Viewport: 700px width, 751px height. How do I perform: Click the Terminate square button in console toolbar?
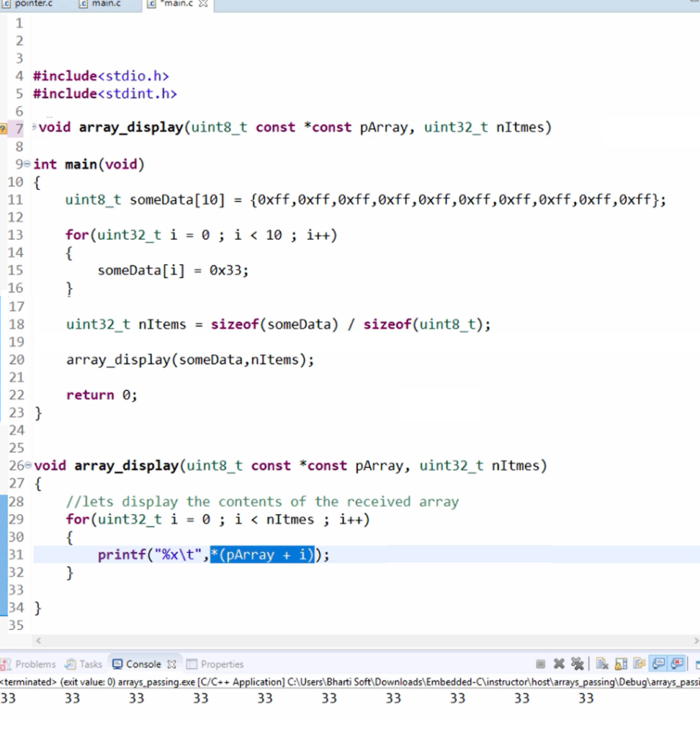click(x=541, y=664)
